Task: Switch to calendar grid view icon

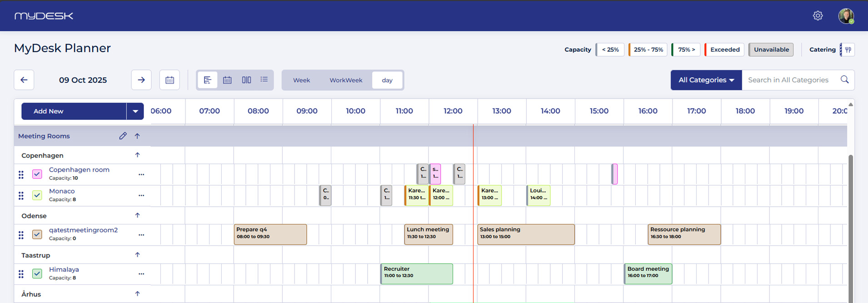Action: pyautogui.click(x=227, y=80)
